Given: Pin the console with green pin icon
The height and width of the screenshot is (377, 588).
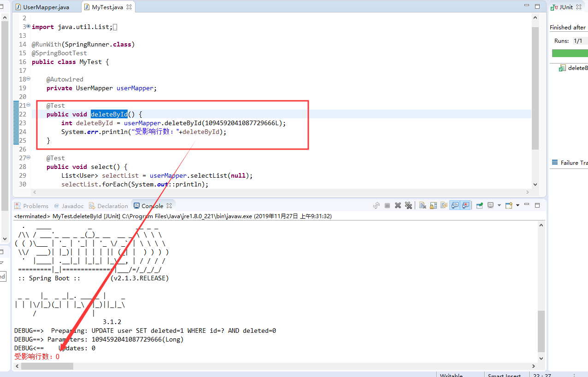Looking at the screenshot, I should pyautogui.click(x=480, y=206).
